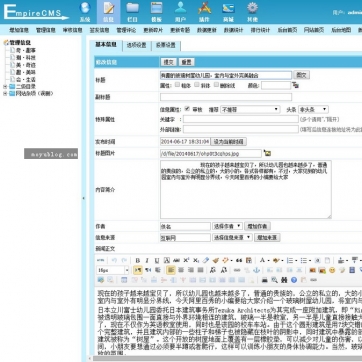Click the 增加来源 button
The image size is (362, 362).
(x=267, y=237)
